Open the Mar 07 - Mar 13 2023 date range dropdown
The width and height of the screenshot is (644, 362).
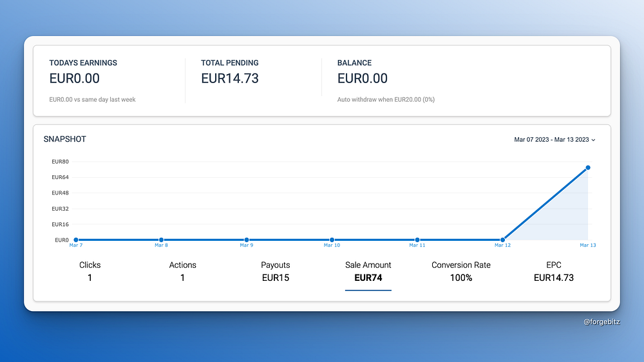[x=554, y=140]
